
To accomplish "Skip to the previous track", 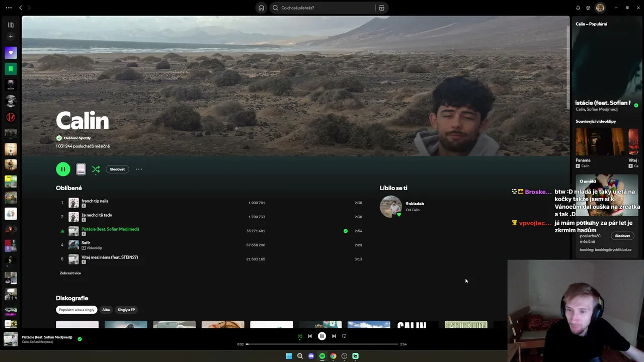I will tap(310, 336).
